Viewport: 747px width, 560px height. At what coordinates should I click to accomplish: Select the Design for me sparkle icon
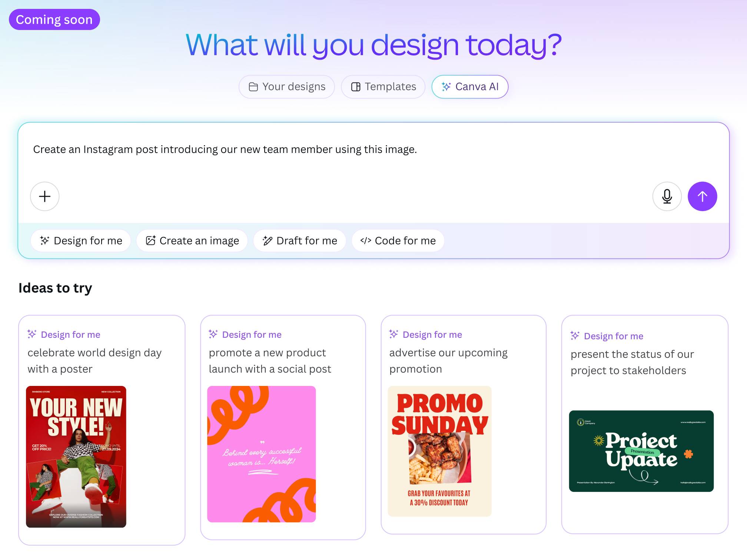click(x=44, y=240)
